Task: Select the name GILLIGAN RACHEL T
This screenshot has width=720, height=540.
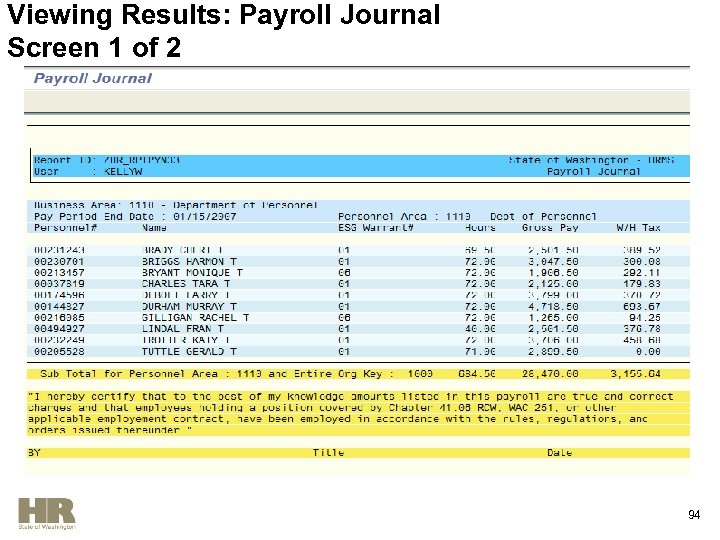Action: click(195, 318)
